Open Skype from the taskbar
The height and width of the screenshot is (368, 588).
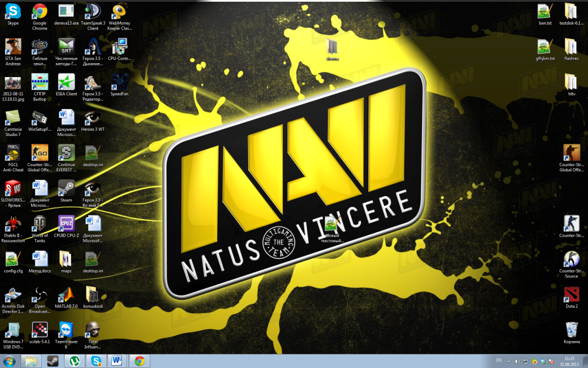tap(96, 362)
